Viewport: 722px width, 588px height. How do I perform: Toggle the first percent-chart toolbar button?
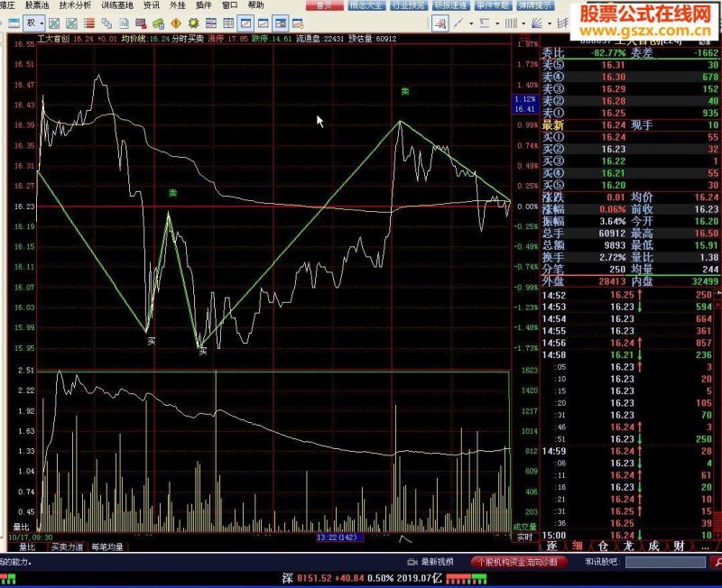point(54,23)
